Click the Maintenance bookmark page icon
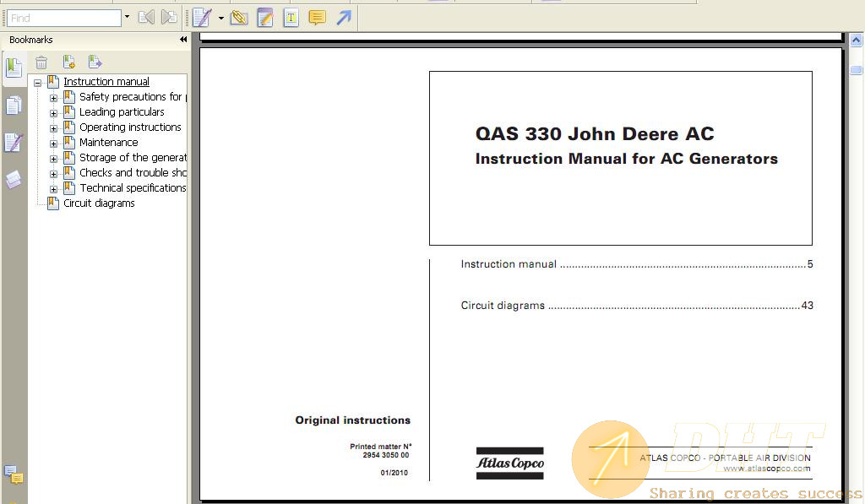865x504 pixels. [x=69, y=143]
